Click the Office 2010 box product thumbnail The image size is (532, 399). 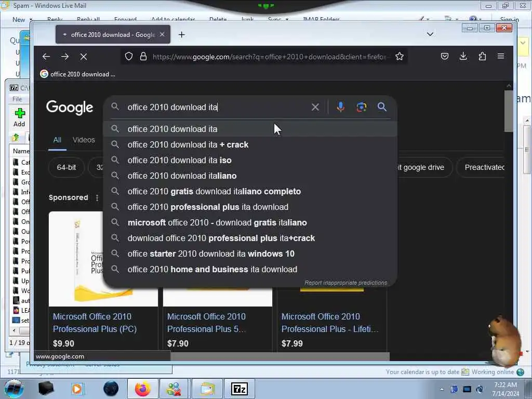tap(76, 259)
